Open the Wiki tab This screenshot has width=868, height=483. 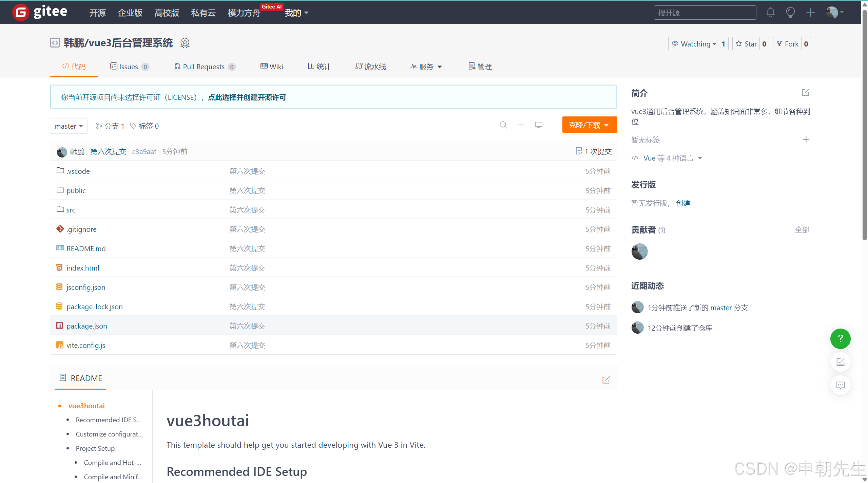click(272, 67)
